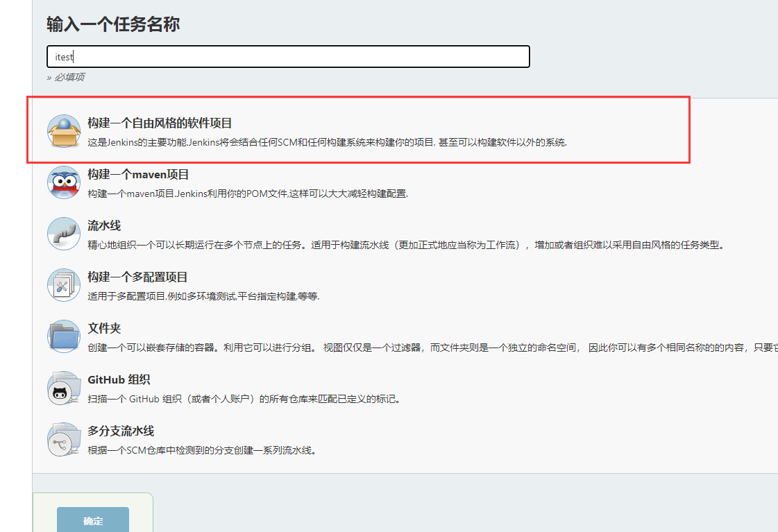Select the 构建一个maven项目 title
The height and width of the screenshot is (532, 778).
138,175
